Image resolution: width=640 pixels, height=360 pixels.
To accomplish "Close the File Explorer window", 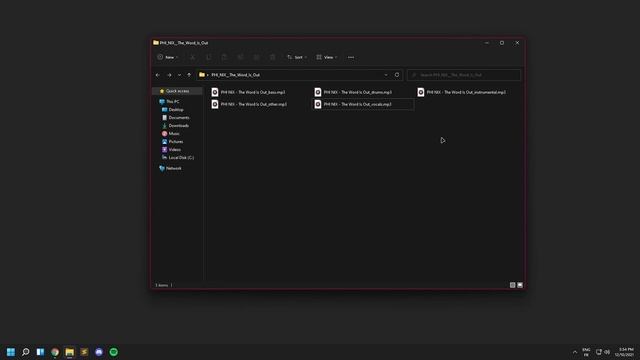I will click(x=517, y=43).
